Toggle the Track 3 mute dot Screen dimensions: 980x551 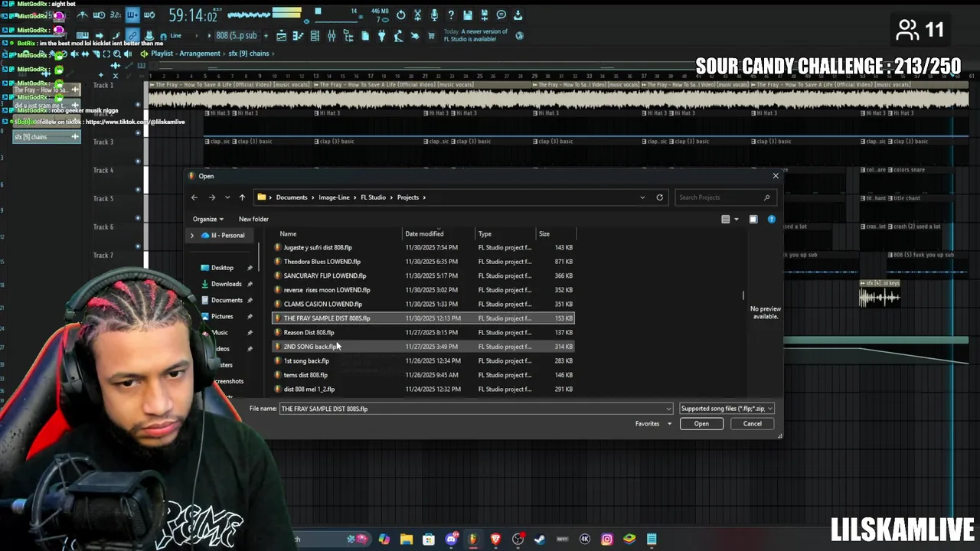(138, 161)
